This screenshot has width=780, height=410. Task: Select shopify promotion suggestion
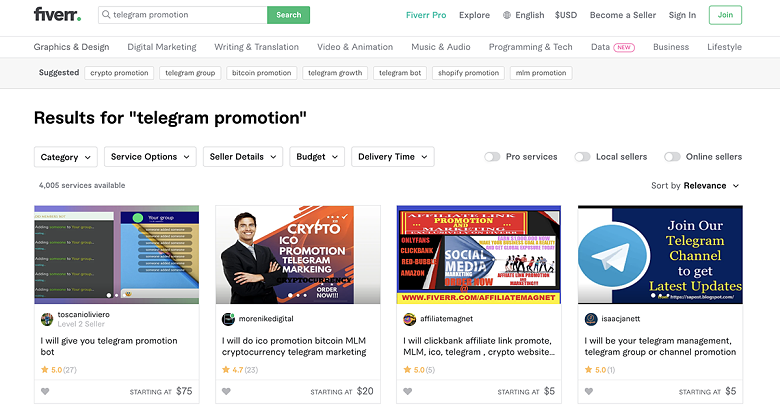(469, 73)
